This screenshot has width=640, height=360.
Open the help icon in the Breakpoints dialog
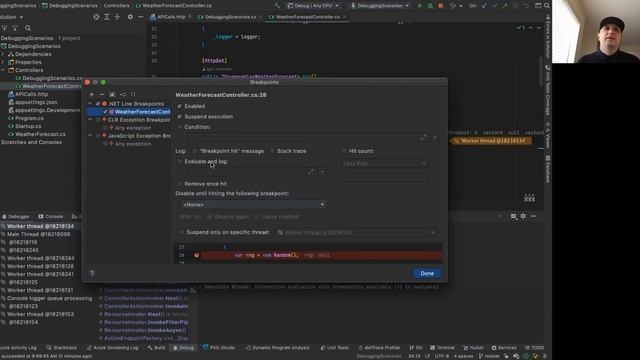point(92,273)
